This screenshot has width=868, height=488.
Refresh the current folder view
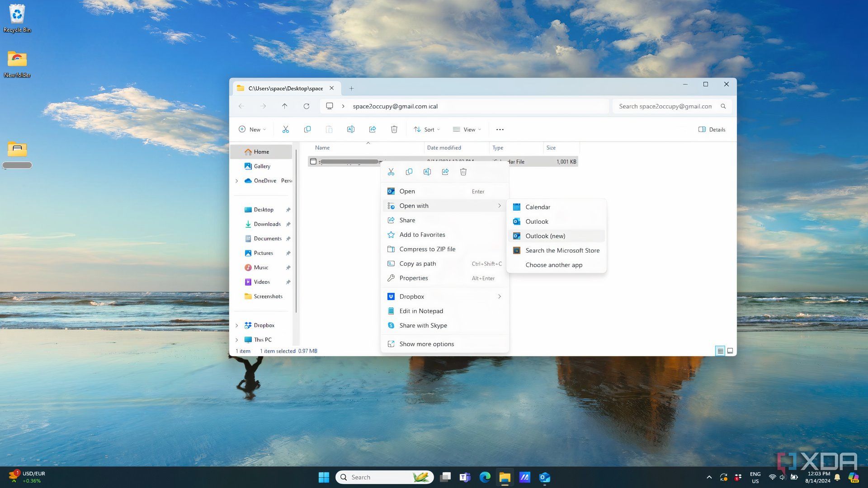[306, 106]
